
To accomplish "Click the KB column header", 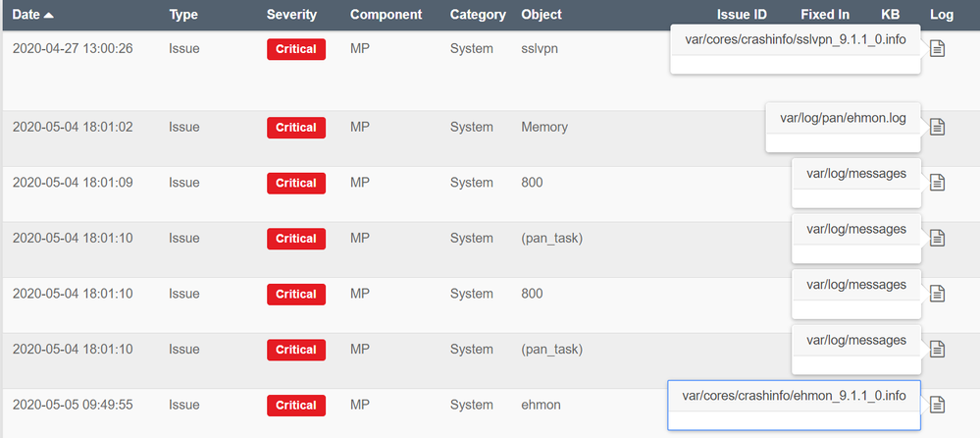I will tap(891, 15).
